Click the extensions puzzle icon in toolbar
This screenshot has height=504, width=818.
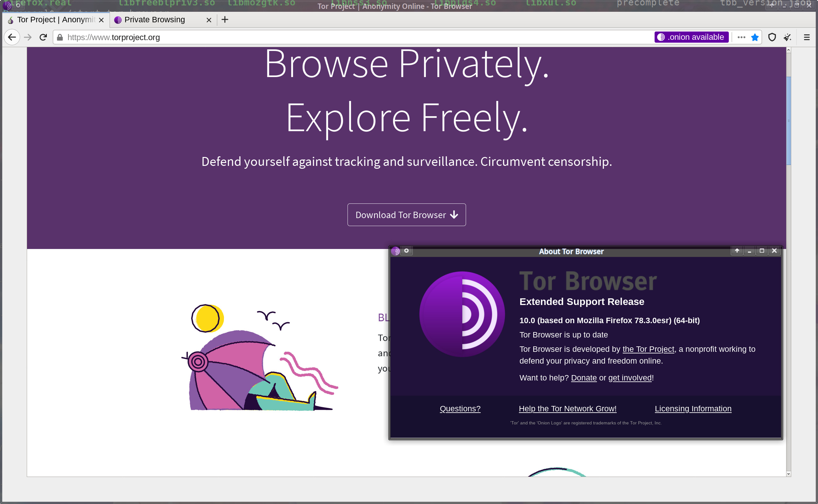[788, 37]
